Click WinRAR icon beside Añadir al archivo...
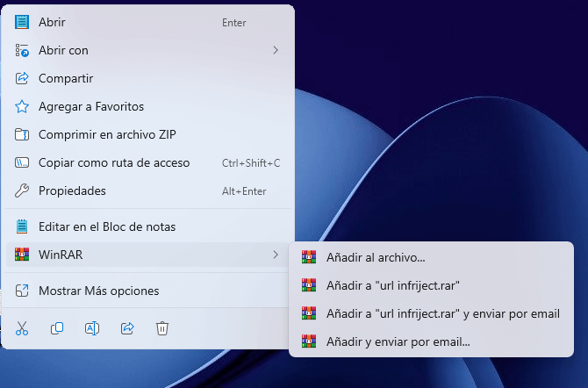Image resolution: width=588 pixels, height=388 pixels. (x=309, y=257)
